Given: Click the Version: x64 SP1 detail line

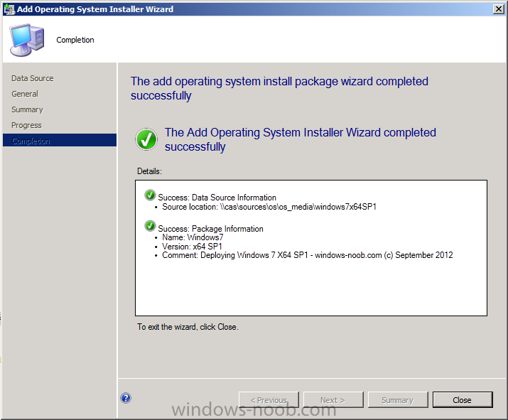Looking at the screenshot, I should click(192, 247).
